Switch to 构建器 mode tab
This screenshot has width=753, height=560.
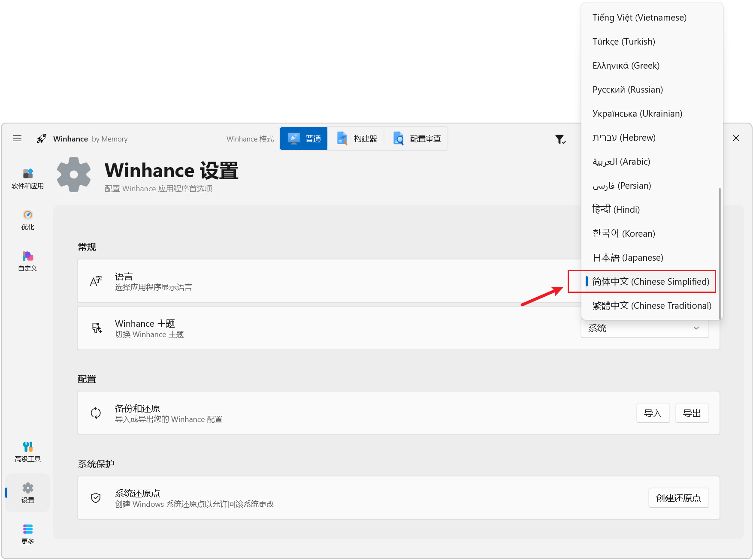[357, 138]
